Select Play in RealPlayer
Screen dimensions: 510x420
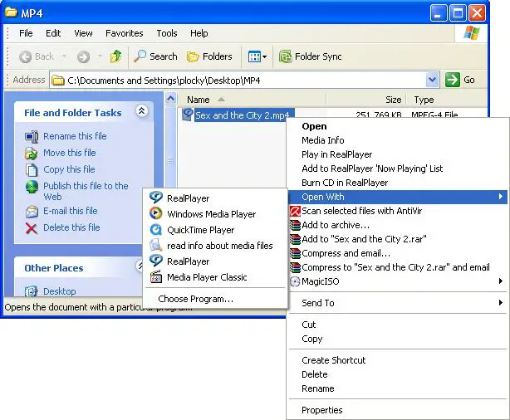point(398,154)
